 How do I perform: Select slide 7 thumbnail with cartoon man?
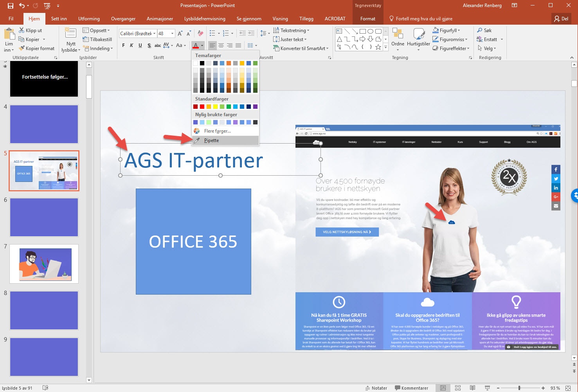44,264
